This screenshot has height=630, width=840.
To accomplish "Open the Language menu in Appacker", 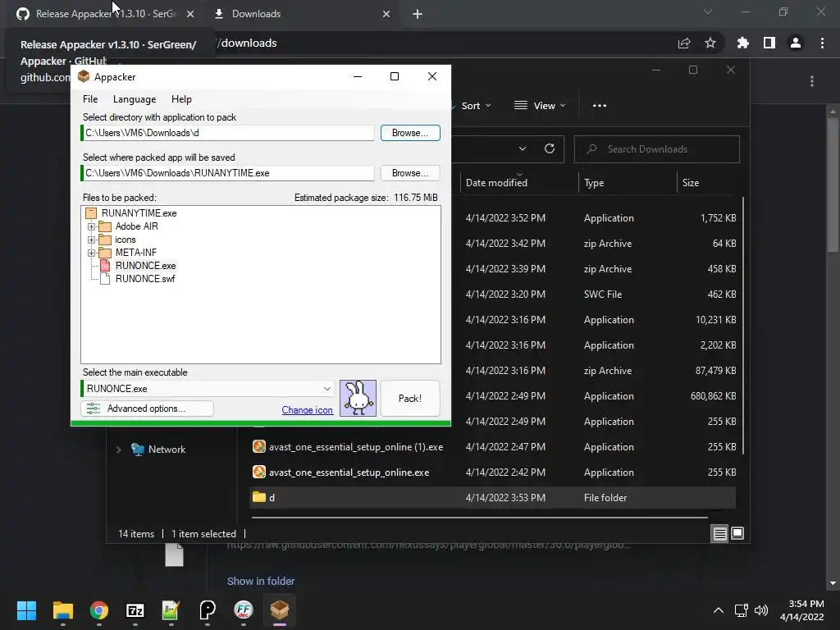I will click(135, 99).
